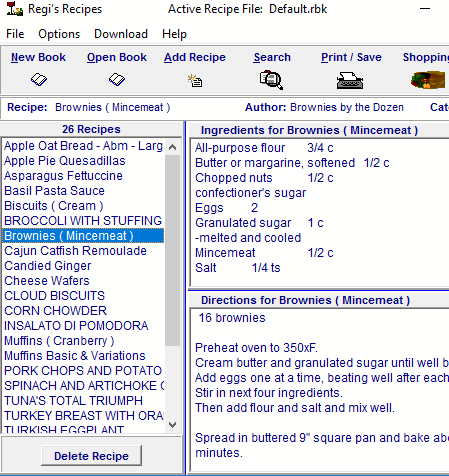Select Apple Oat Bread - Abm recipe
The image size is (449, 476).
click(83, 146)
